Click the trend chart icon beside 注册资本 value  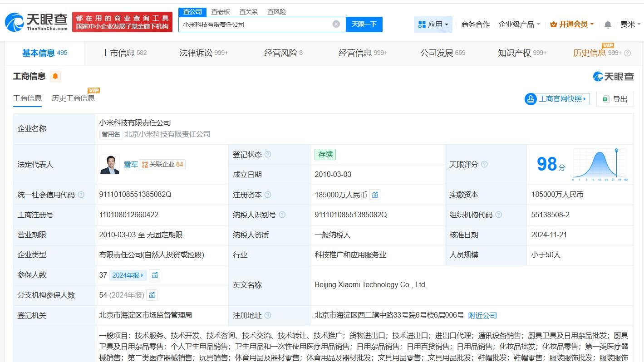tap(374, 194)
